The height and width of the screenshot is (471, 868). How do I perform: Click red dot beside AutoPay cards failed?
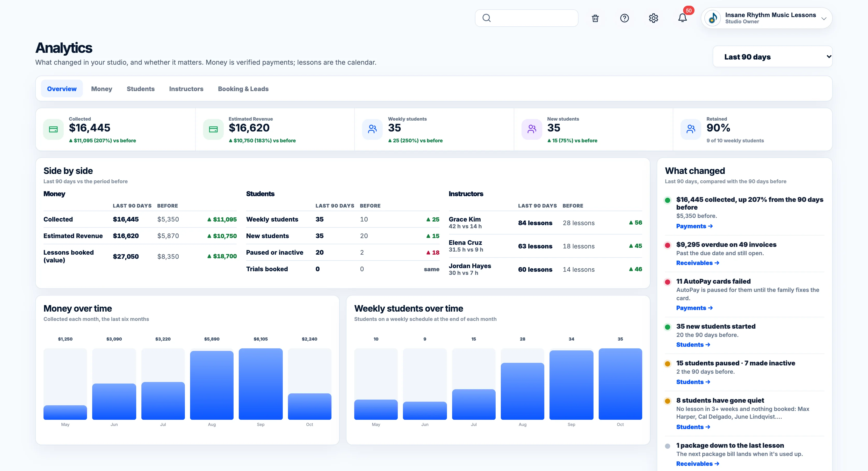pyautogui.click(x=667, y=282)
